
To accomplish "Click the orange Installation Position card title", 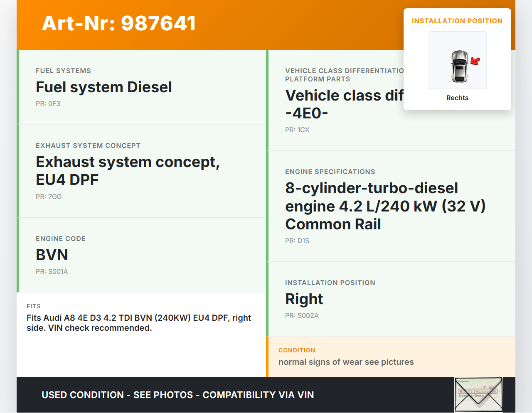I will point(457,21).
